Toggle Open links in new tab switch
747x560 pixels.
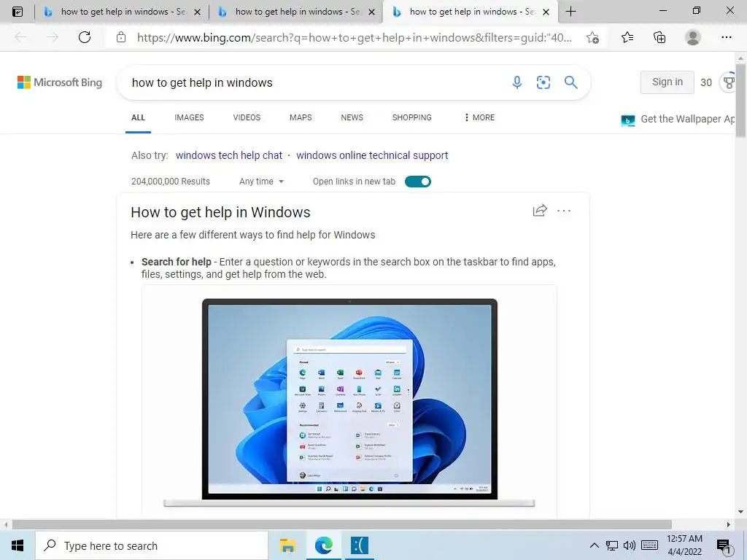[418, 182]
